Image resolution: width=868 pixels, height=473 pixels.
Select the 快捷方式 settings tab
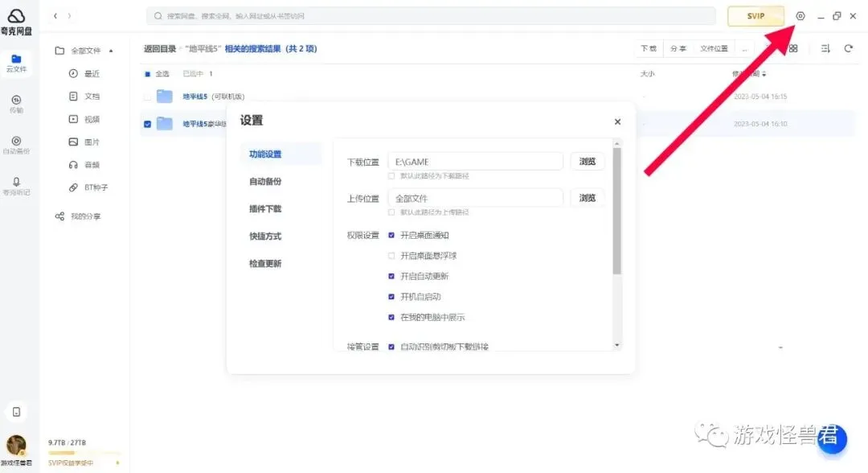[x=265, y=236]
